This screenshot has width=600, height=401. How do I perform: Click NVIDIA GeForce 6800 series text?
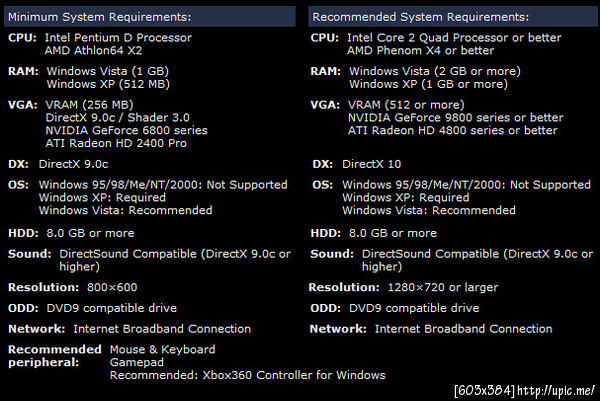[127, 130]
